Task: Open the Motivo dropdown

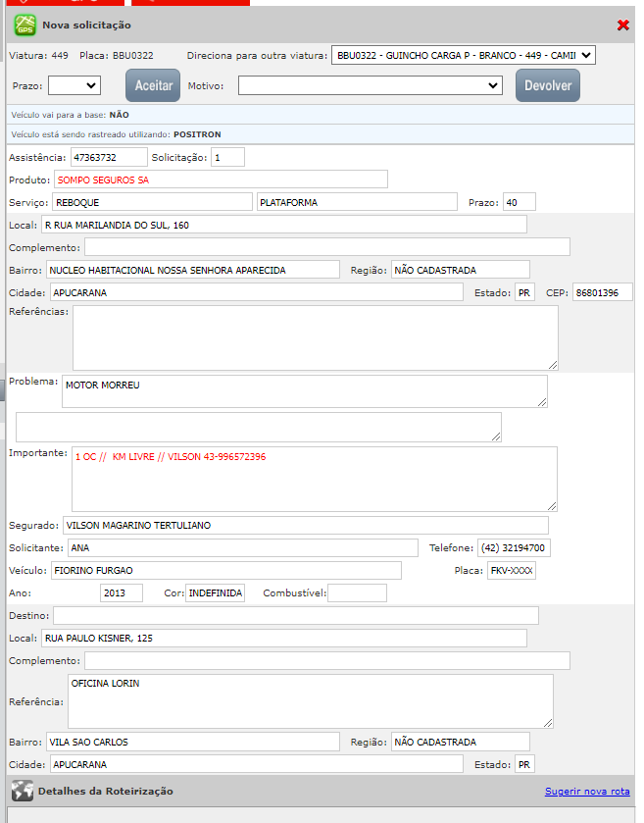Action: tap(371, 86)
